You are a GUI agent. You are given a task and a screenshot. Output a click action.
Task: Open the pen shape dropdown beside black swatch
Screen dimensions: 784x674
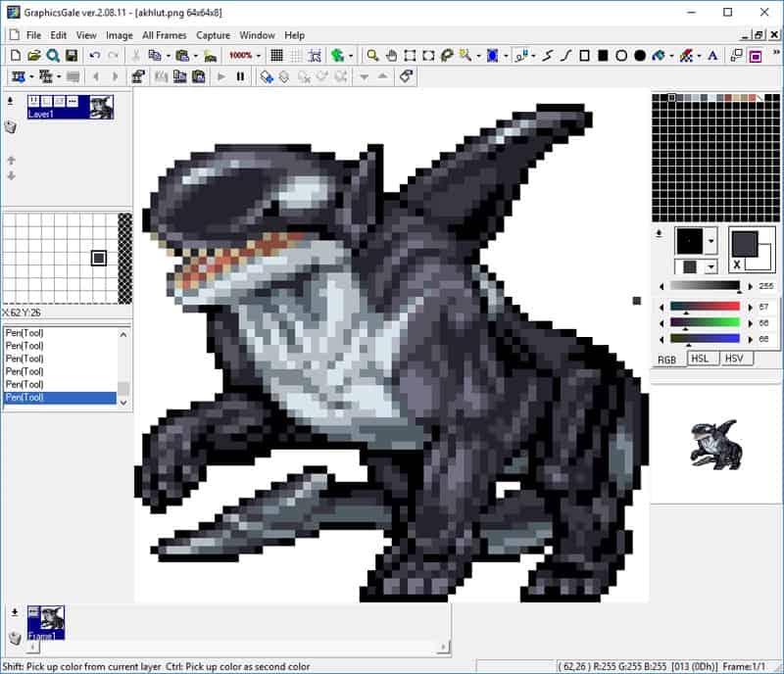(711, 241)
